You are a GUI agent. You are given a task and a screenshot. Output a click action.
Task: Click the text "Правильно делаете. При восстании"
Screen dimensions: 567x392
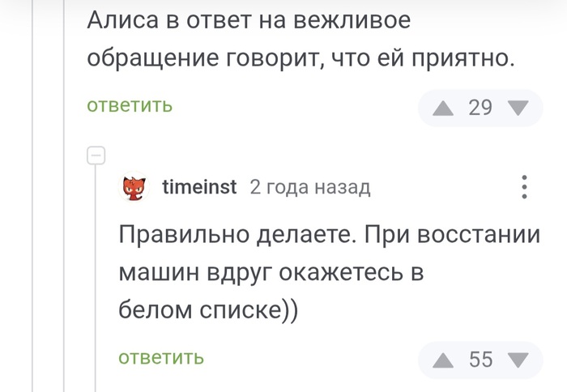click(329, 236)
